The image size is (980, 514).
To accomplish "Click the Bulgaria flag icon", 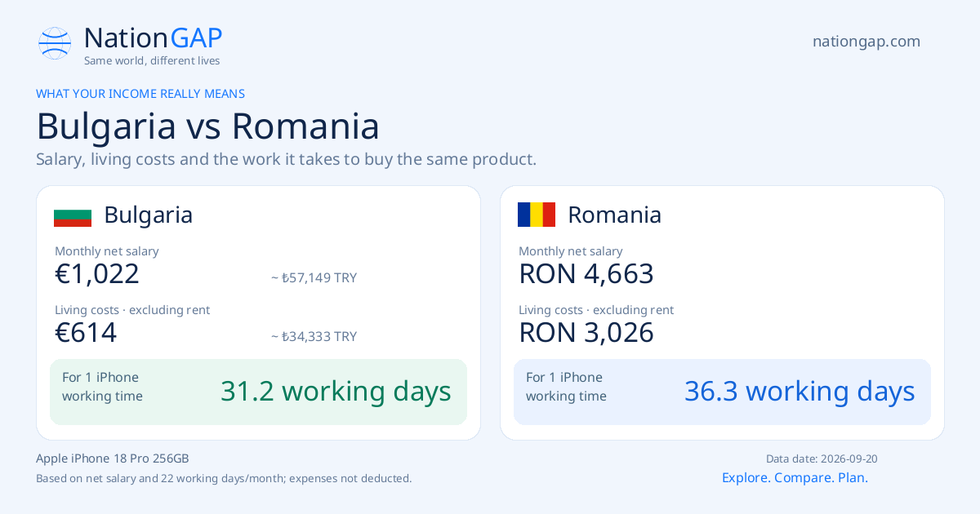I will pos(73,215).
